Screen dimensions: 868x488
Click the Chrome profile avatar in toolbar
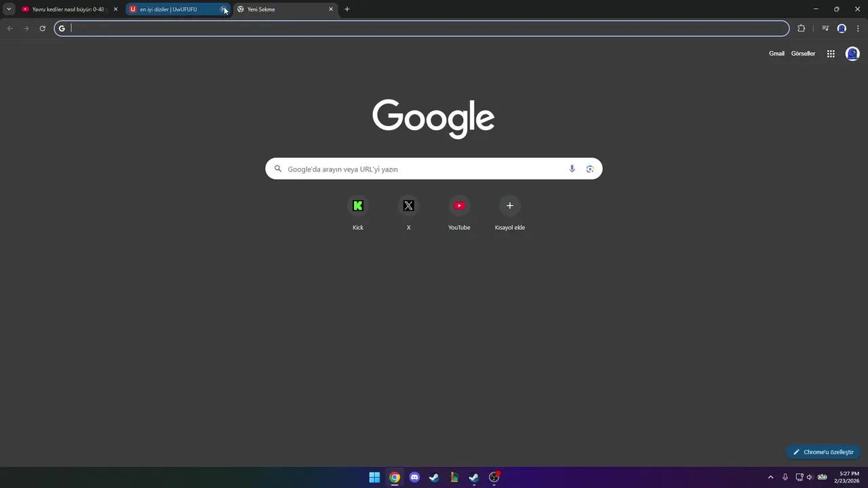tap(842, 28)
